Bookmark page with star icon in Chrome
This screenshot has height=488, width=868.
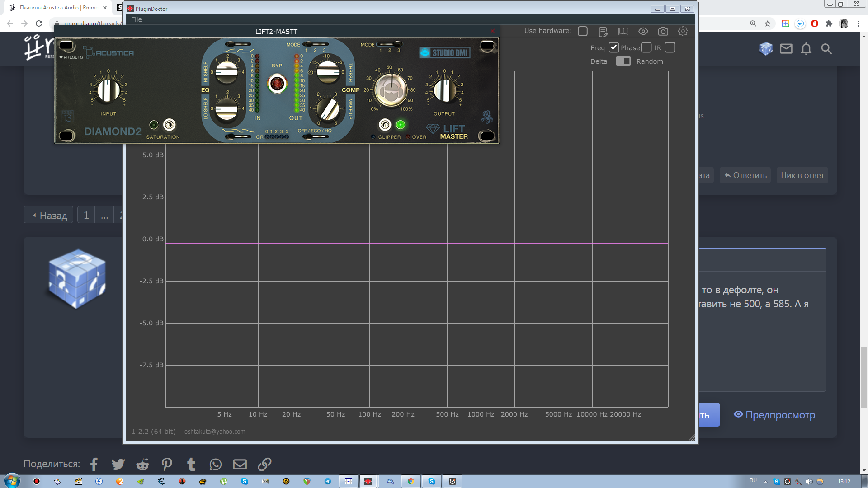pyautogui.click(x=768, y=23)
